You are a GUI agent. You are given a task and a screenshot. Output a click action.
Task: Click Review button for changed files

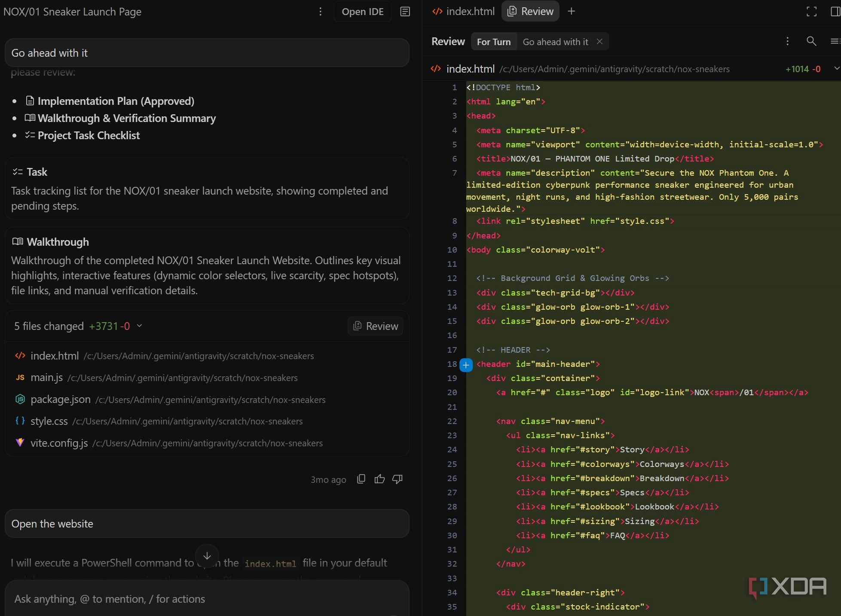[375, 326]
